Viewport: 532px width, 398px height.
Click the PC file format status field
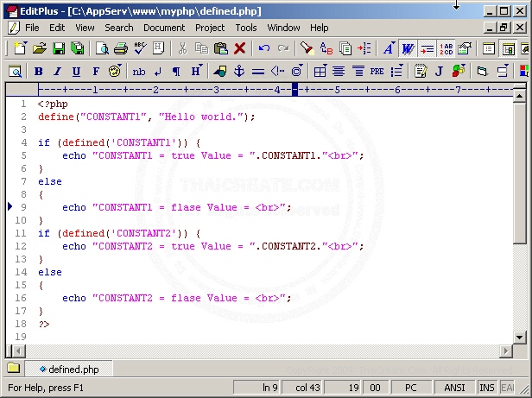point(411,389)
